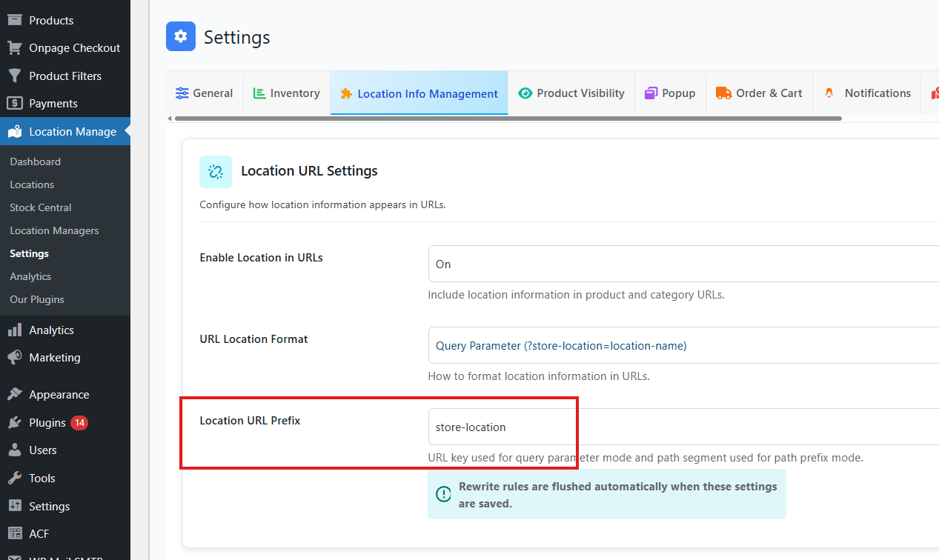Click the 'Rewrite rules are flushed automatically' notice text
Viewport: 939px width, 560px height.
pos(618,495)
